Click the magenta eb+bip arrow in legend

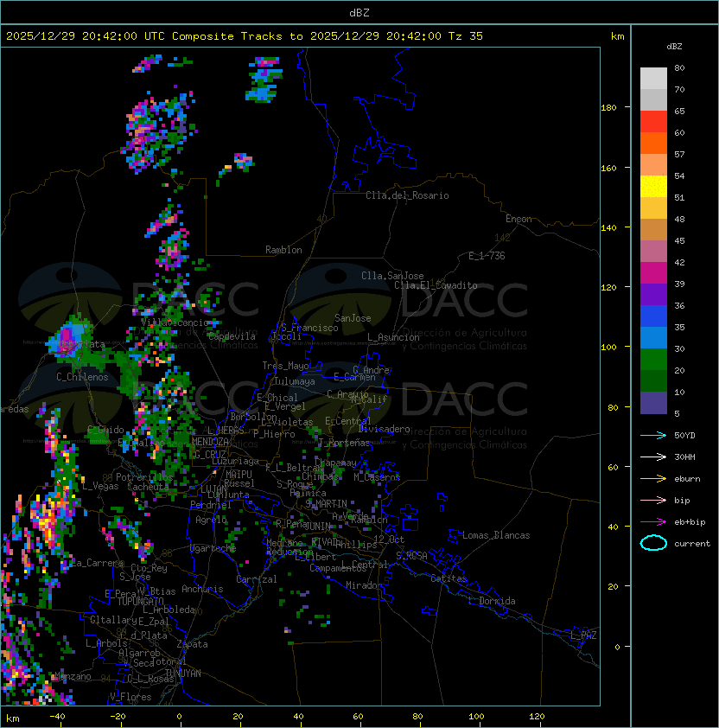coord(653,522)
